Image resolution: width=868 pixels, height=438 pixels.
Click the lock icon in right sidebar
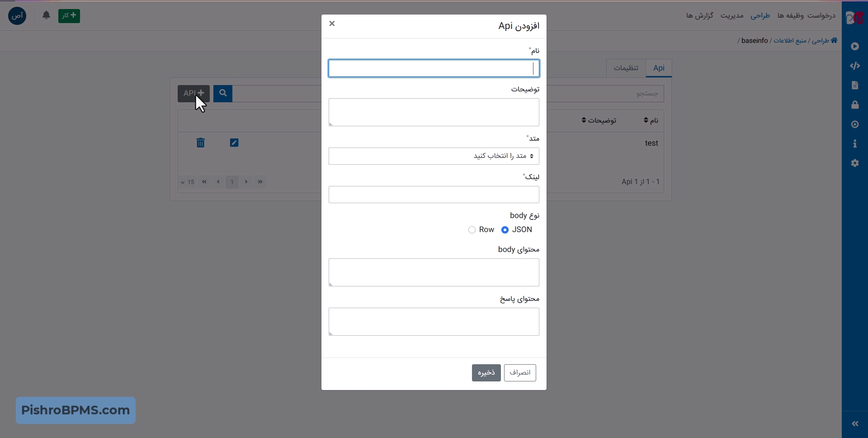tap(854, 105)
